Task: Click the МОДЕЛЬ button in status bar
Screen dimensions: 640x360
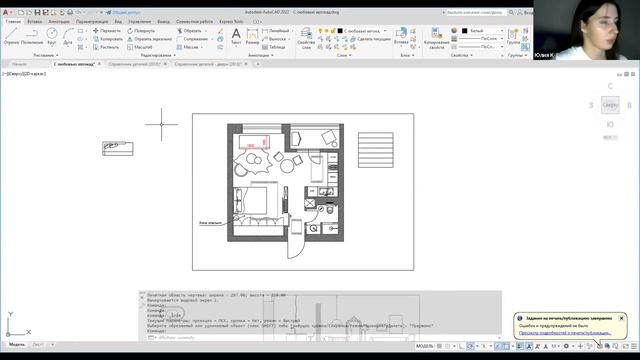Action: point(424,346)
